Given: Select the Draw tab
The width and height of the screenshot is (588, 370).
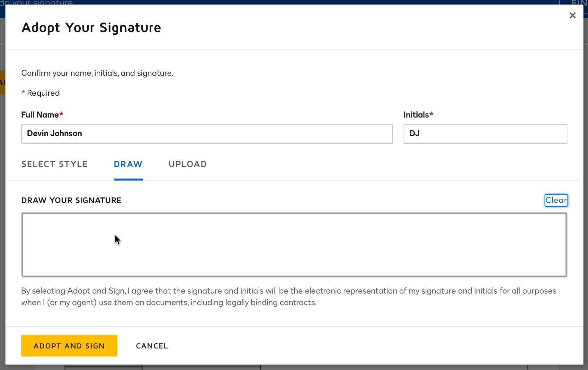Looking at the screenshot, I should tap(128, 164).
